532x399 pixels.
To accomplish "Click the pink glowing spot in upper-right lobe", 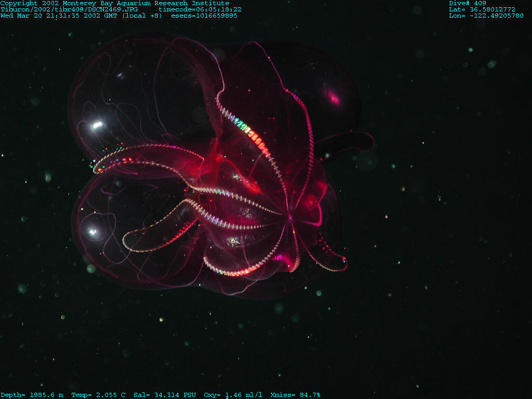I will 332,98.
